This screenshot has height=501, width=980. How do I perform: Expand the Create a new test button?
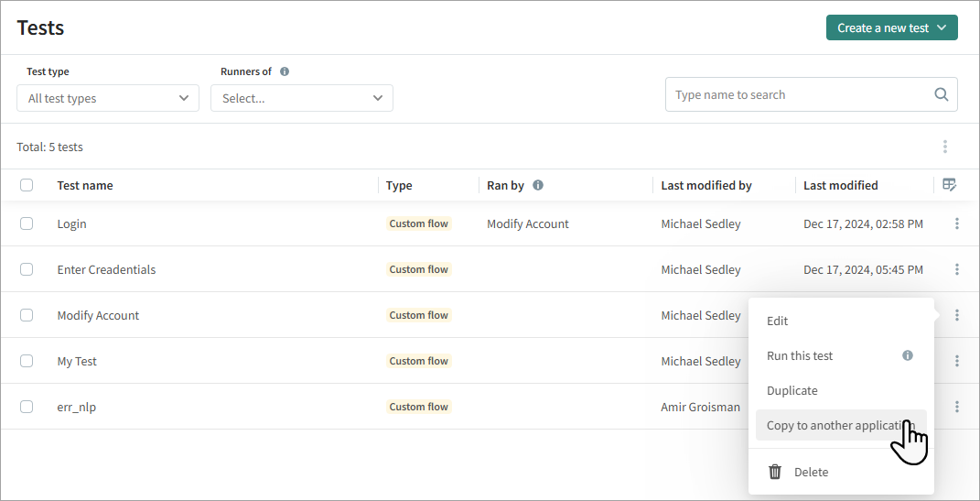click(x=891, y=27)
